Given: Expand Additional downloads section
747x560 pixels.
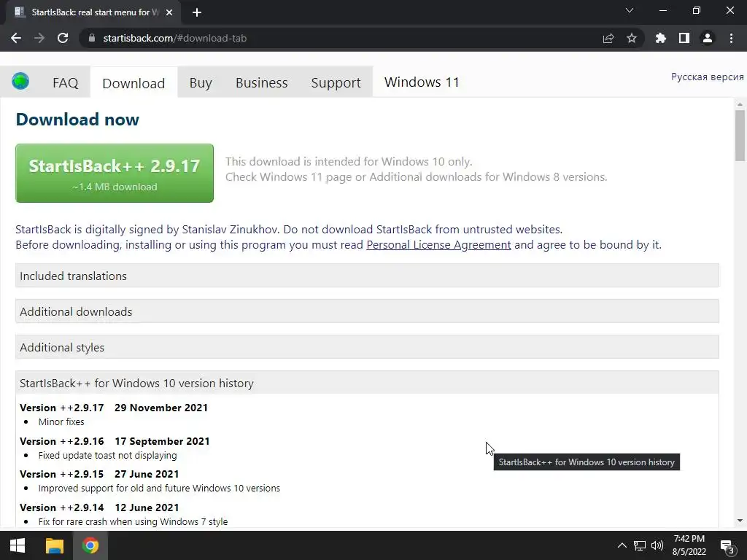Looking at the screenshot, I should click(x=367, y=311).
